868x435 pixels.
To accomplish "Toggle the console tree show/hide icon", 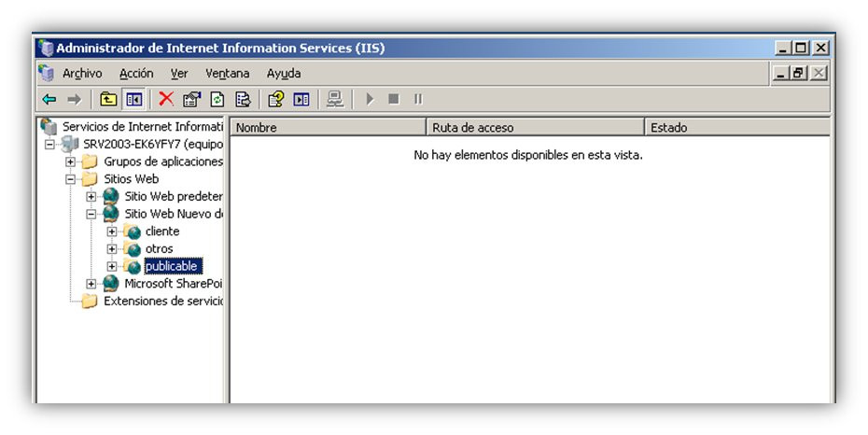I will [x=134, y=100].
